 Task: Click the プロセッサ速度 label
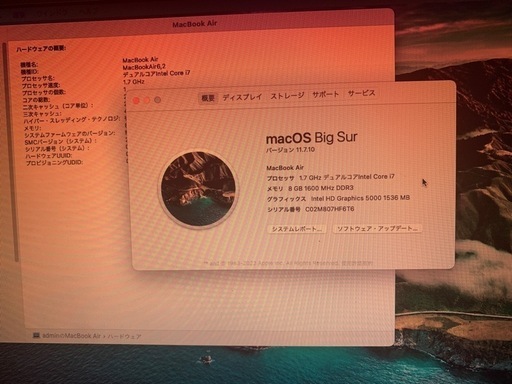click(x=41, y=86)
